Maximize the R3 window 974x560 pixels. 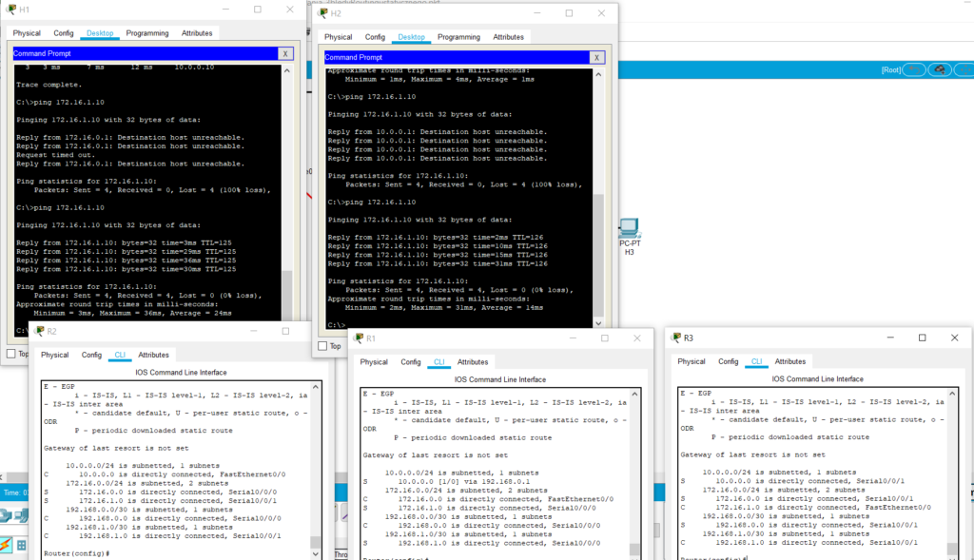point(922,338)
